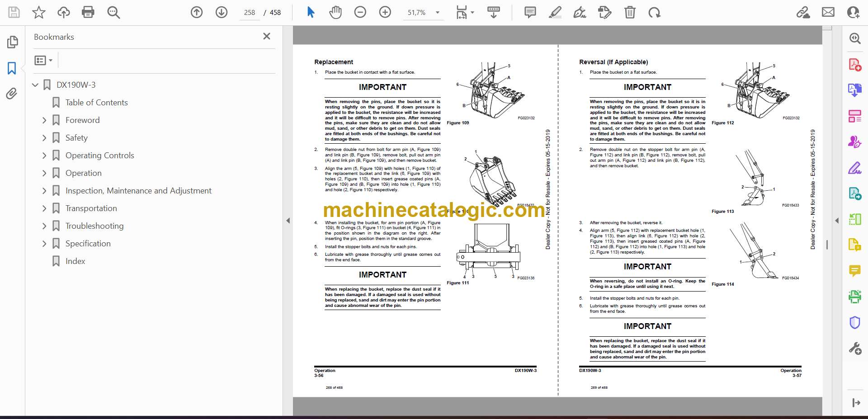Expand the Safety bookmark
This screenshot has width=868, height=419.
[44, 138]
